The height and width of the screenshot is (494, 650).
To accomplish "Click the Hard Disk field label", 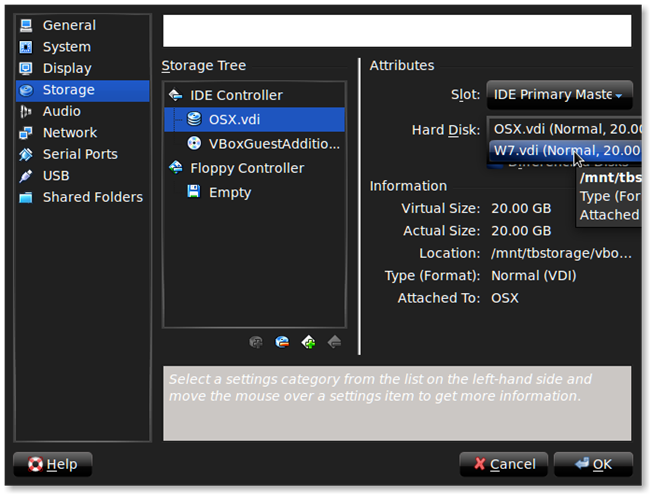I will coord(446,130).
